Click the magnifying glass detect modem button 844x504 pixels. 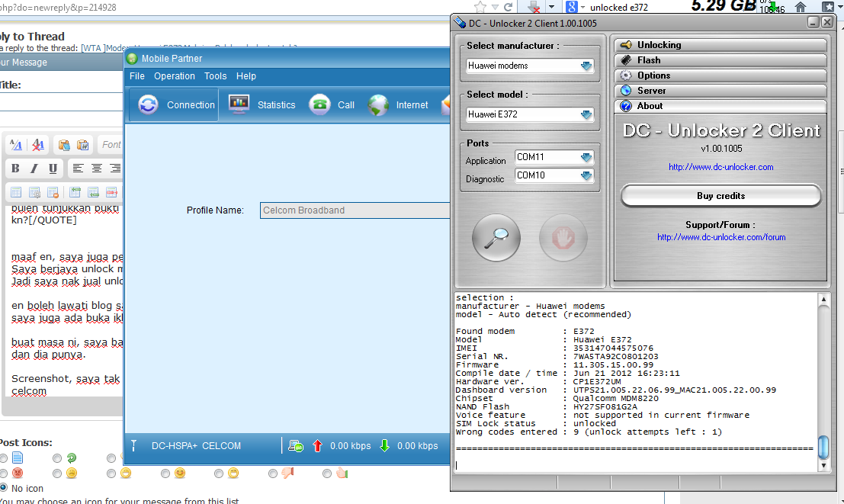(x=496, y=237)
